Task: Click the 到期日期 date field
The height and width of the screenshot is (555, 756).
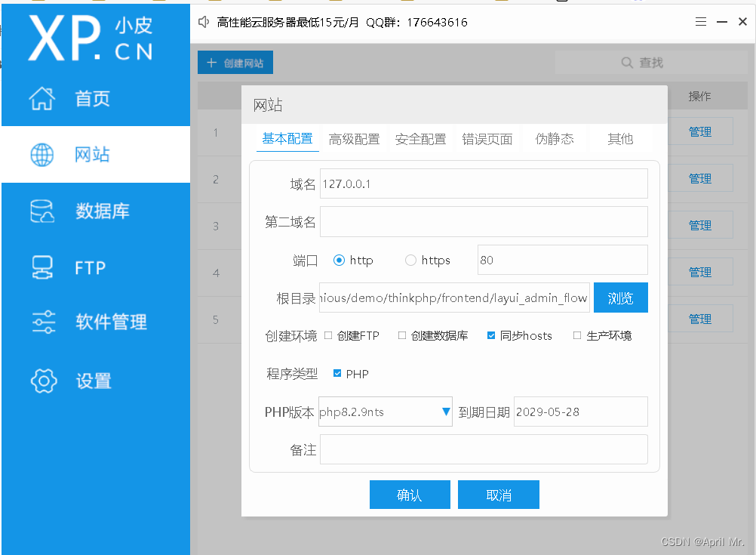Action: pyautogui.click(x=580, y=412)
